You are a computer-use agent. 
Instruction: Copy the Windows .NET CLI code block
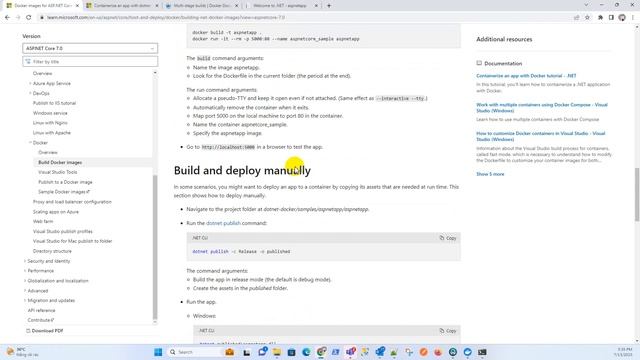point(448,331)
